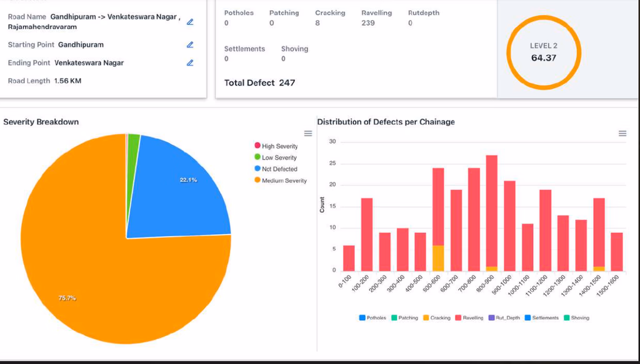Toggle Not Defected legend item

coord(276,169)
